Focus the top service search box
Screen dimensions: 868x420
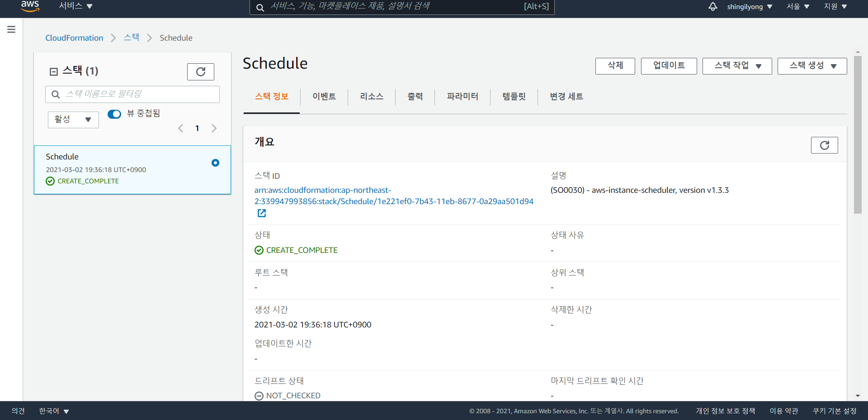coord(402,7)
